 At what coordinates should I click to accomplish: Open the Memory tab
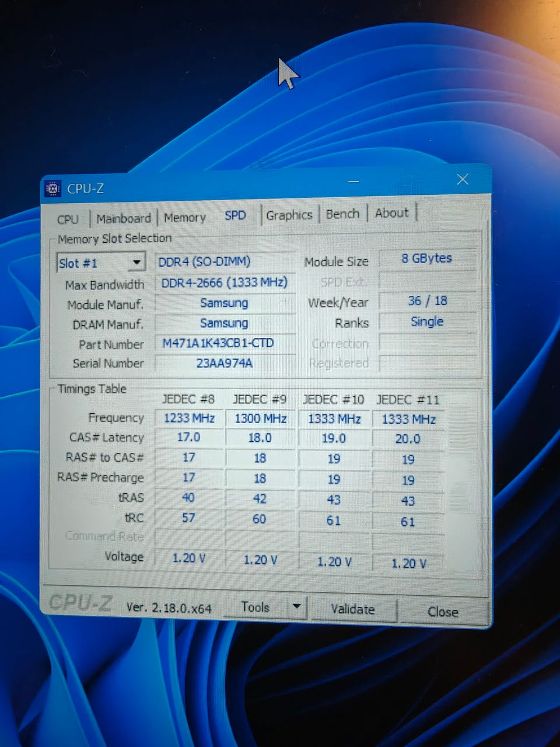click(185, 218)
